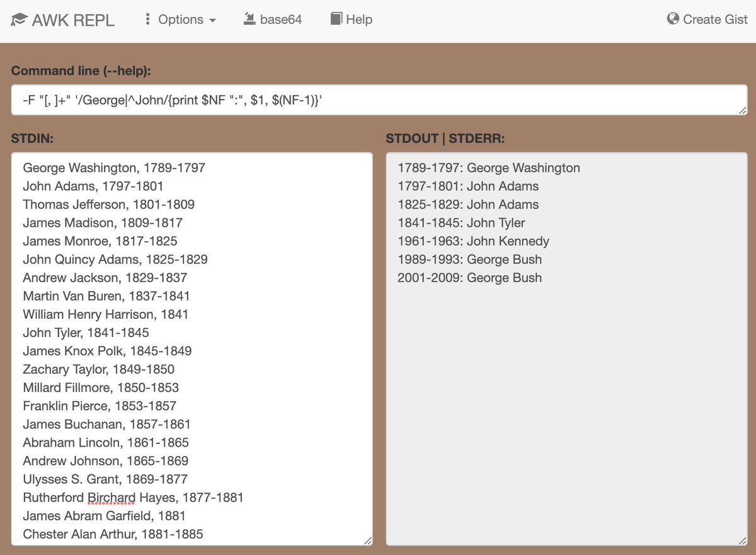Click the line 'James Buchanan, 1857-1861'
The image size is (756, 555).
coord(106,423)
